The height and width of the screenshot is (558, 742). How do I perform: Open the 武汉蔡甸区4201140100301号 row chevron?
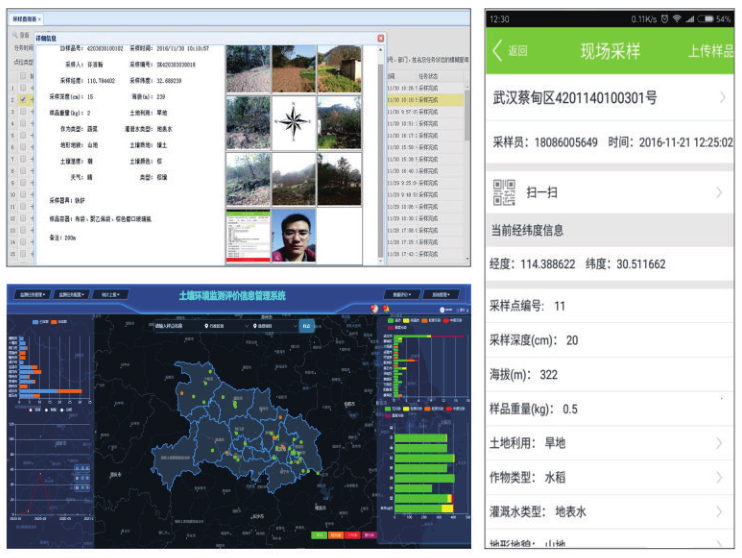722,97
